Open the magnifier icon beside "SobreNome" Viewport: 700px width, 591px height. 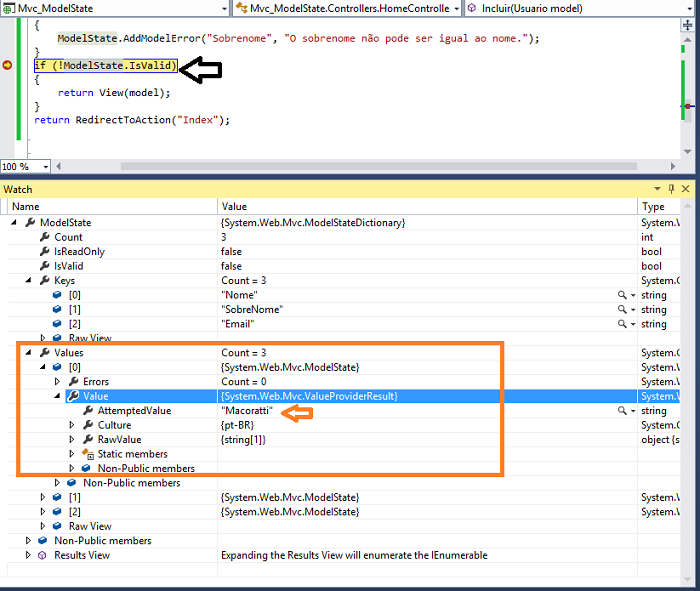622,310
